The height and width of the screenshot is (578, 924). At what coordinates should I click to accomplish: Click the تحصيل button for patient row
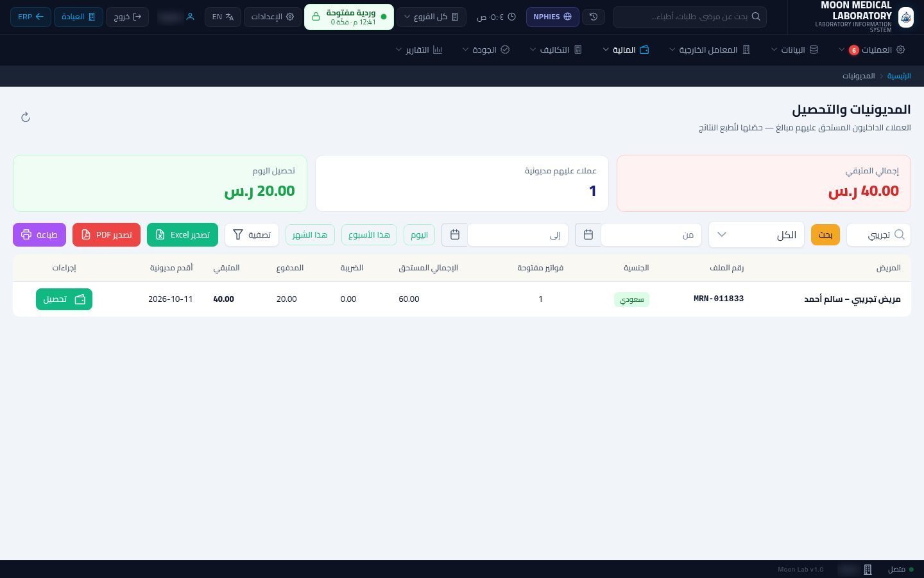pyautogui.click(x=64, y=299)
